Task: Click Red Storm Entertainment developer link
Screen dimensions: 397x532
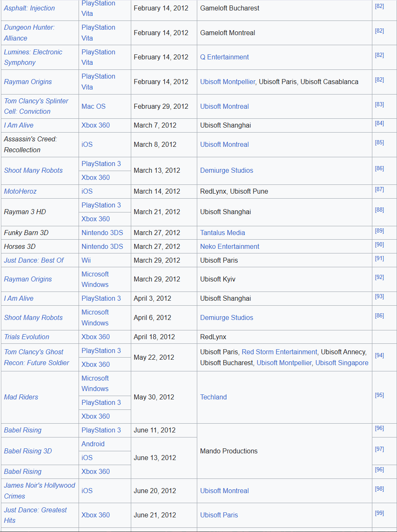Action: coord(280,352)
